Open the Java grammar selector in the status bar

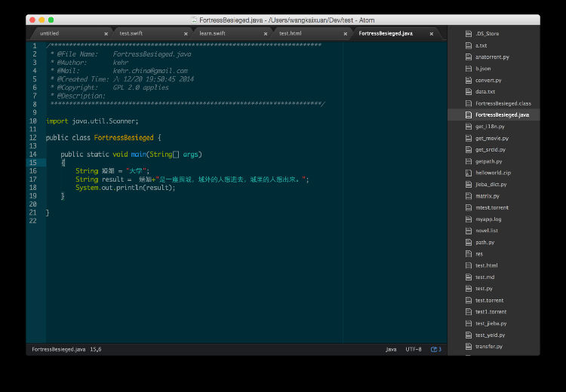click(391, 350)
